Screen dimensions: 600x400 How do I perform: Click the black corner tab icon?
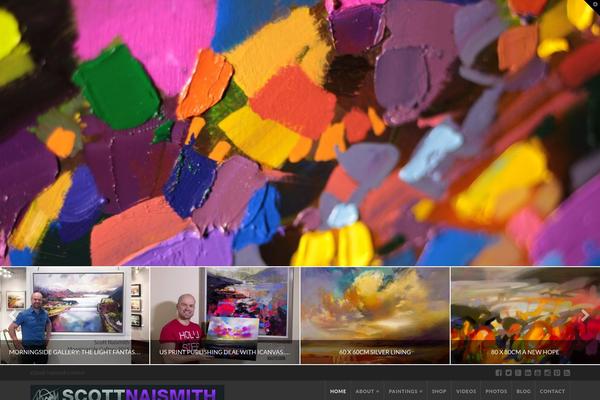tap(593, 5)
